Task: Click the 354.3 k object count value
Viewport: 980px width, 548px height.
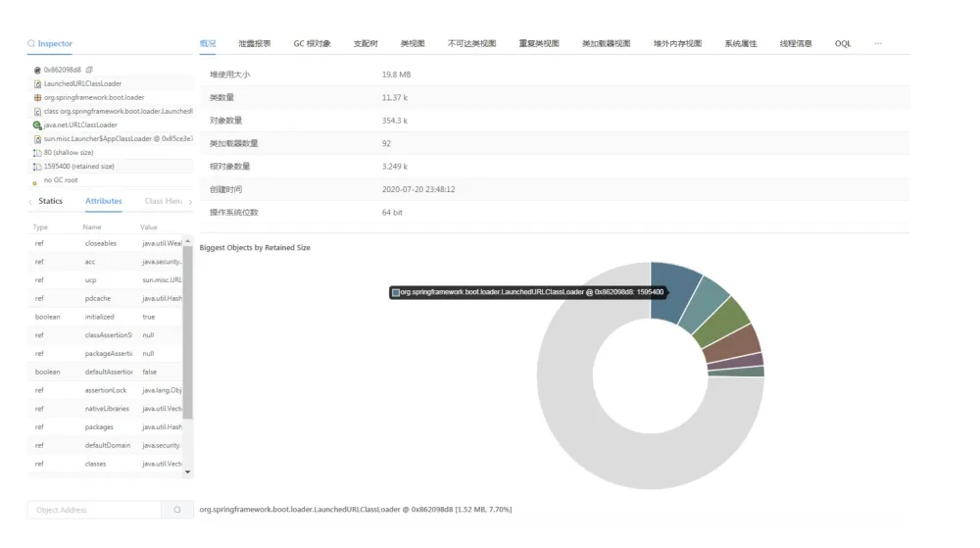Action: pos(394,121)
